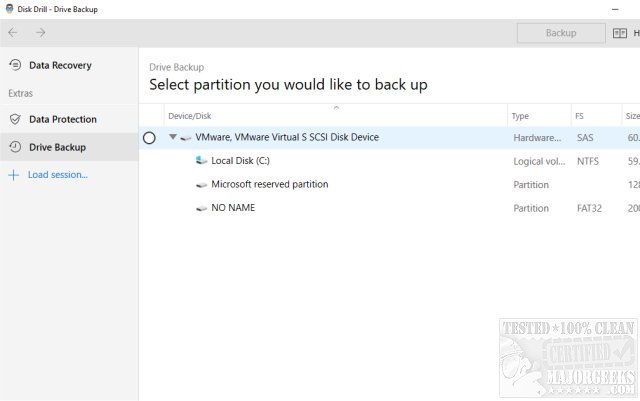Click the Load session... link
640x401 pixels.
(57, 175)
